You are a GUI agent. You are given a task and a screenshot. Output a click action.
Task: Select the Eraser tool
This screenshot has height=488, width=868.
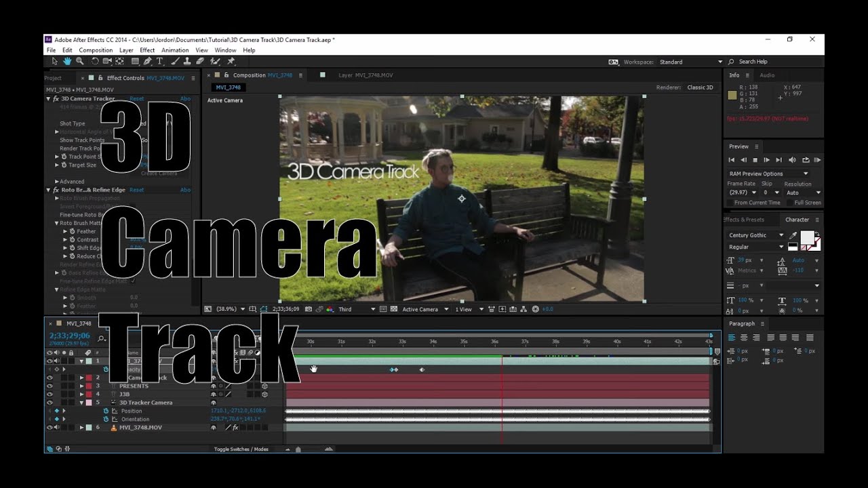(200, 61)
